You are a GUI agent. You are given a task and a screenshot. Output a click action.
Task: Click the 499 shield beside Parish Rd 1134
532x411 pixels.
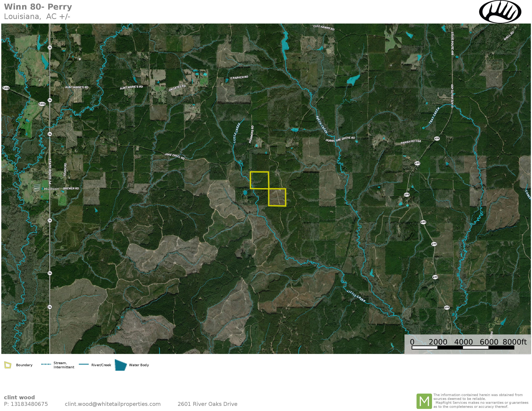click(x=437, y=139)
